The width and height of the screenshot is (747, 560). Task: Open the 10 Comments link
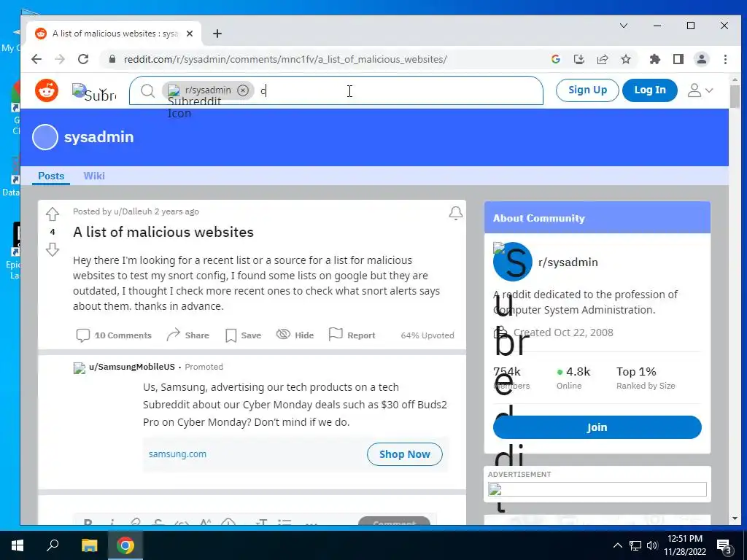click(114, 335)
